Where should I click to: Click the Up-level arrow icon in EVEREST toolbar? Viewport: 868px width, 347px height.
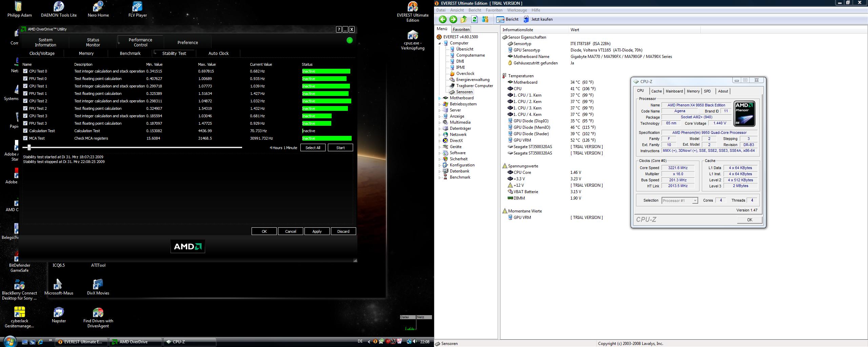click(464, 19)
